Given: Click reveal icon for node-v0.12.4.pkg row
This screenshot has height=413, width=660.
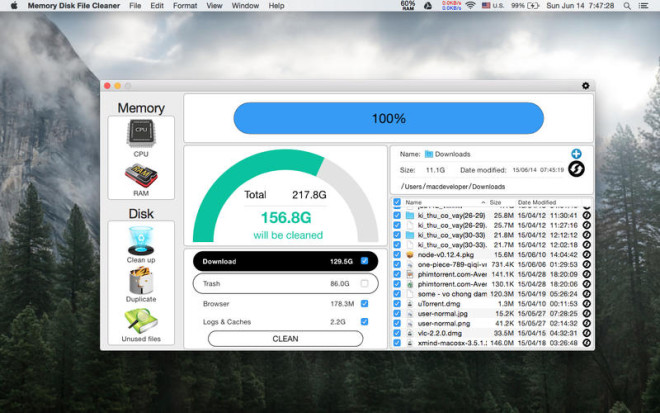Looking at the screenshot, I should click(586, 255).
